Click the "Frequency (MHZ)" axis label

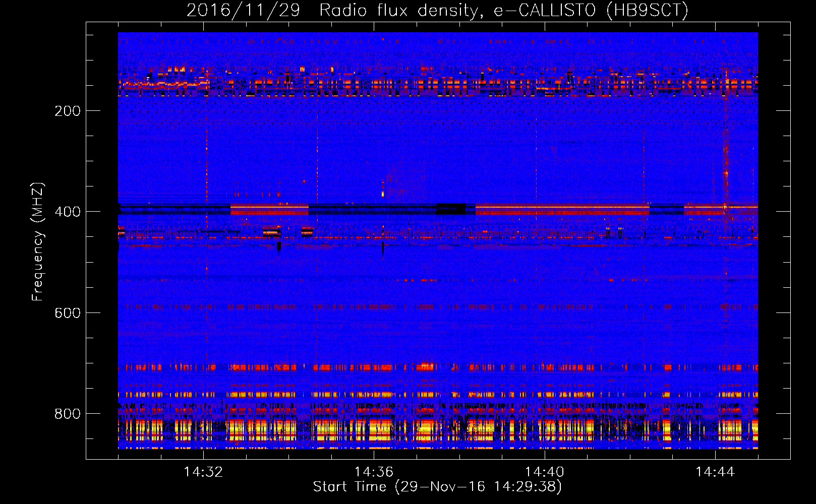point(38,242)
